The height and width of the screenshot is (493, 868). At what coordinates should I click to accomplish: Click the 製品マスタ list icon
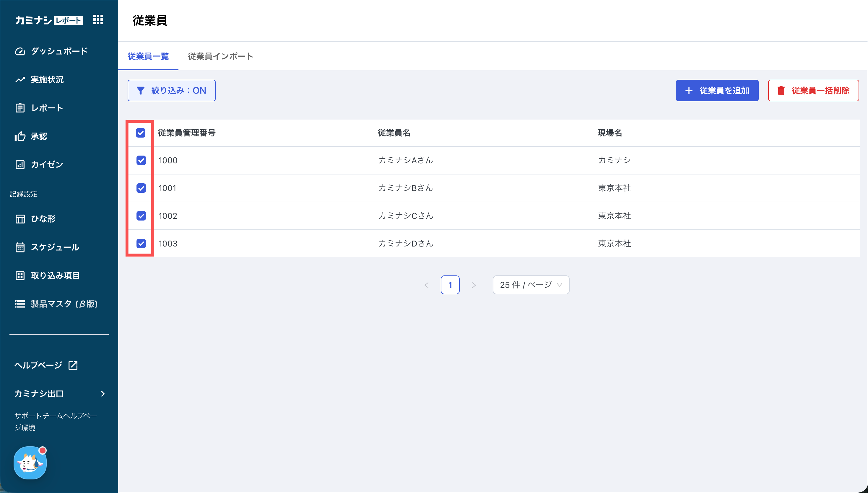(x=20, y=304)
